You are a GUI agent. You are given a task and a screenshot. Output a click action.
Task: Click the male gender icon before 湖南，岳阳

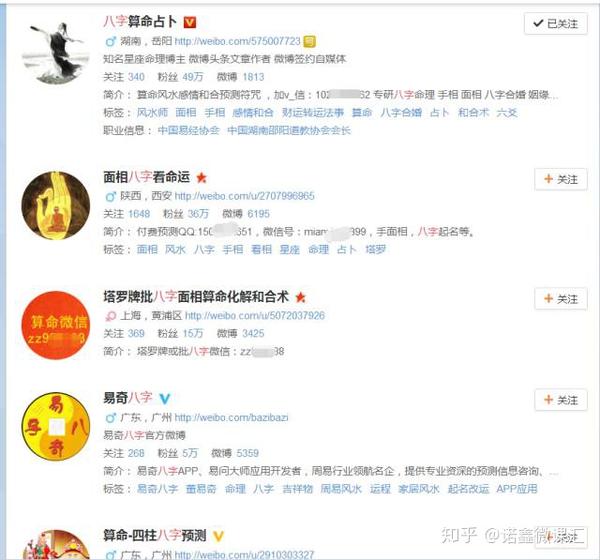pyautogui.click(x=111, y=41)
